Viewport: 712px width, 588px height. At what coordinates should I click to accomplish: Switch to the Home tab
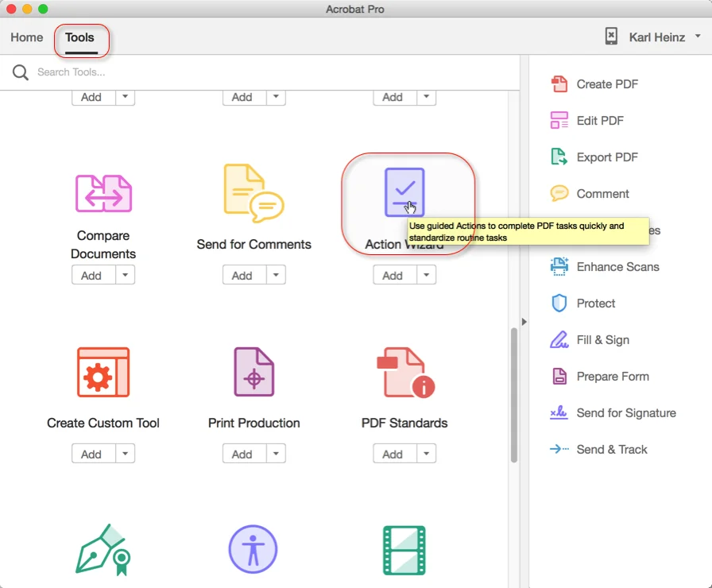26,37
